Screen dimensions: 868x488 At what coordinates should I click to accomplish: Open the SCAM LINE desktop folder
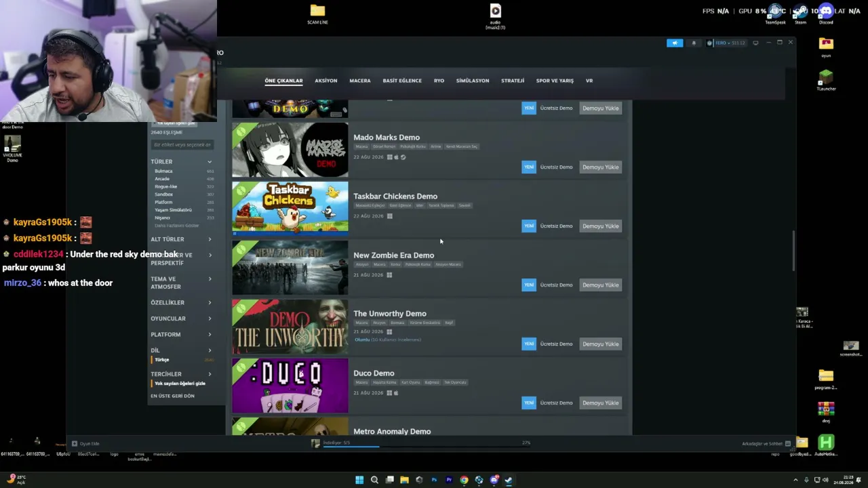pos(317,14)
